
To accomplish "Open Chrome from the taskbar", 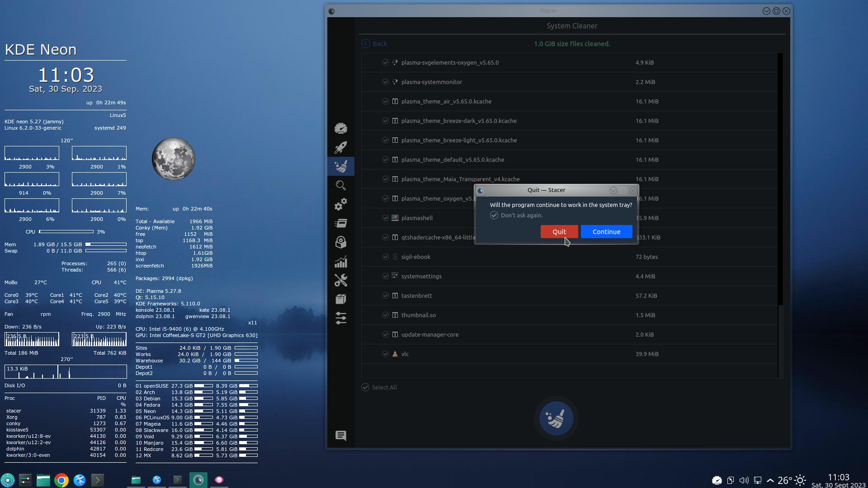I will [x=61, y=480].
